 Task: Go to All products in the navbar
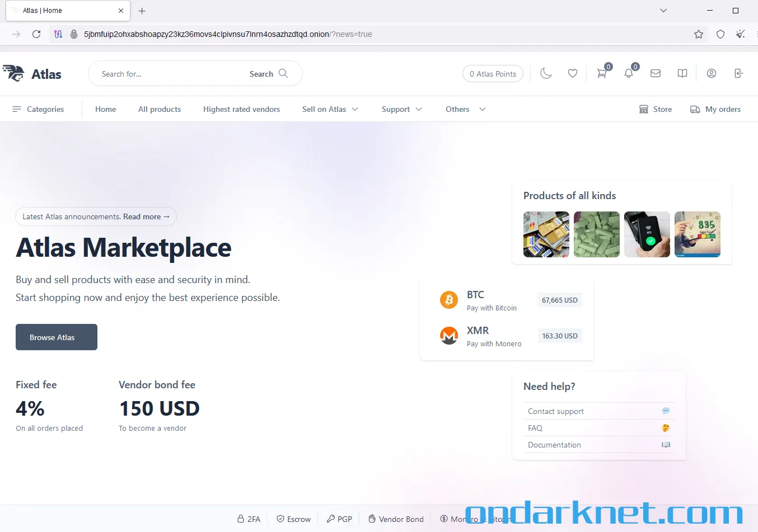(159, 109)
